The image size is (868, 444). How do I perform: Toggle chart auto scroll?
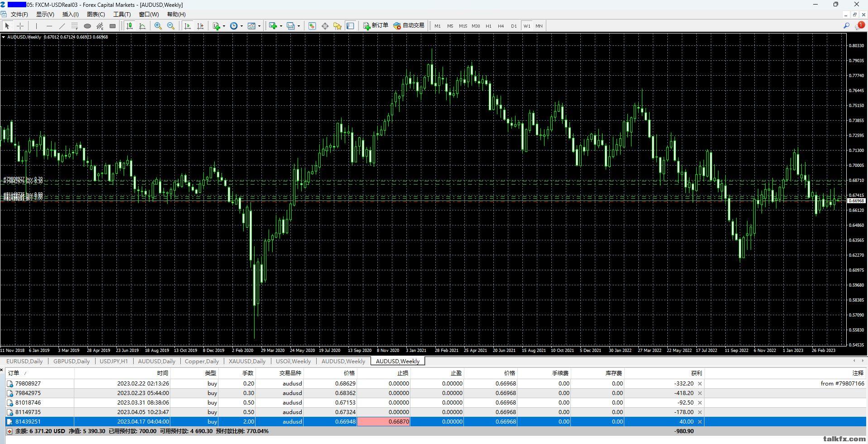coord(188,26)
